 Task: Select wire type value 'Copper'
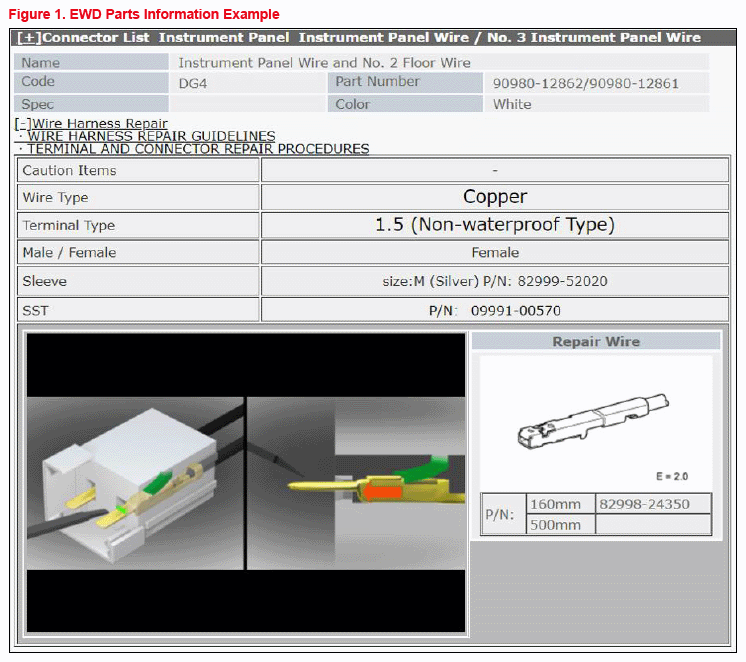[495, 197]
